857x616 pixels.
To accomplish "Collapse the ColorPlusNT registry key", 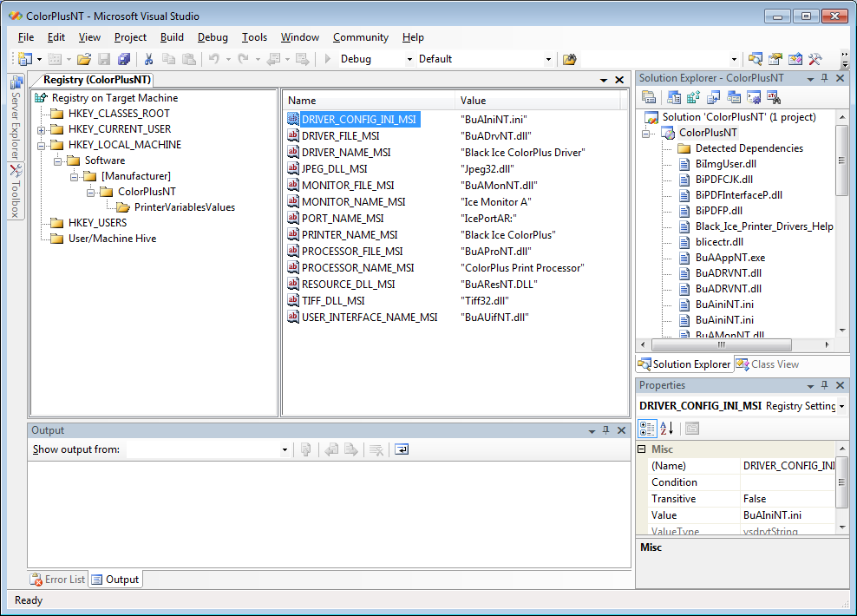I will [91, 193].
